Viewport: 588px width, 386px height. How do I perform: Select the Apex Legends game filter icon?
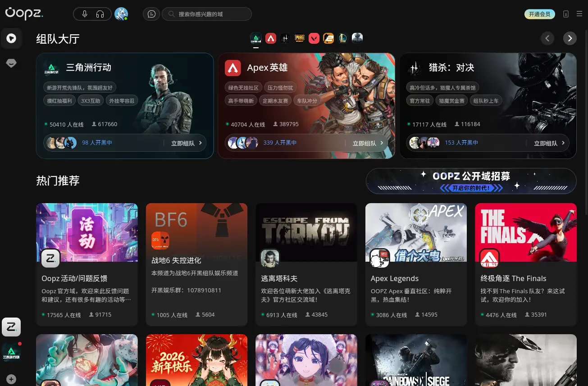click(x=271, y=38)
